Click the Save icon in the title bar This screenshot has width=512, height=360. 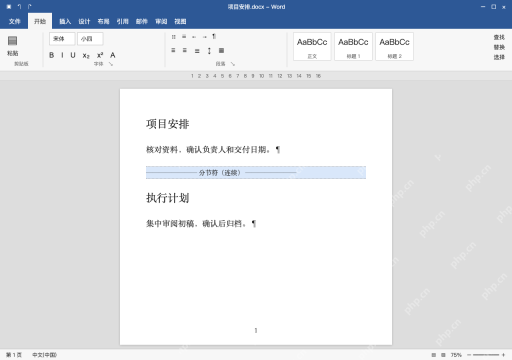pos(9,7)
